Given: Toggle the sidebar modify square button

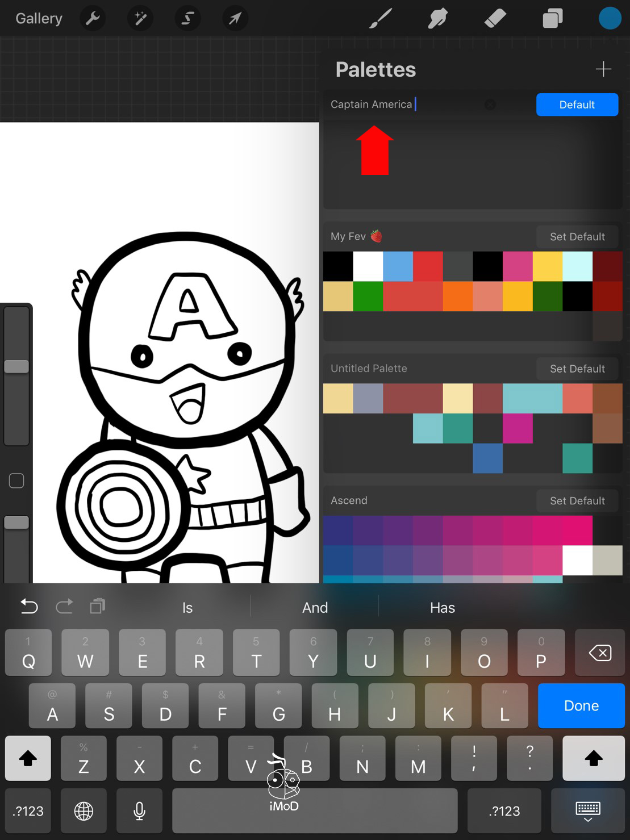Looking at the screenshot, I should coord(16,481).
